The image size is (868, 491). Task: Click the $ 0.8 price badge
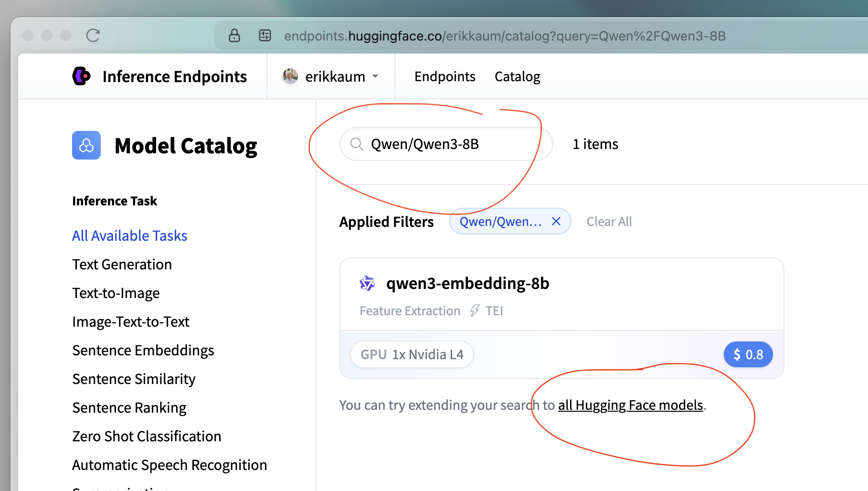click(748, 354)
